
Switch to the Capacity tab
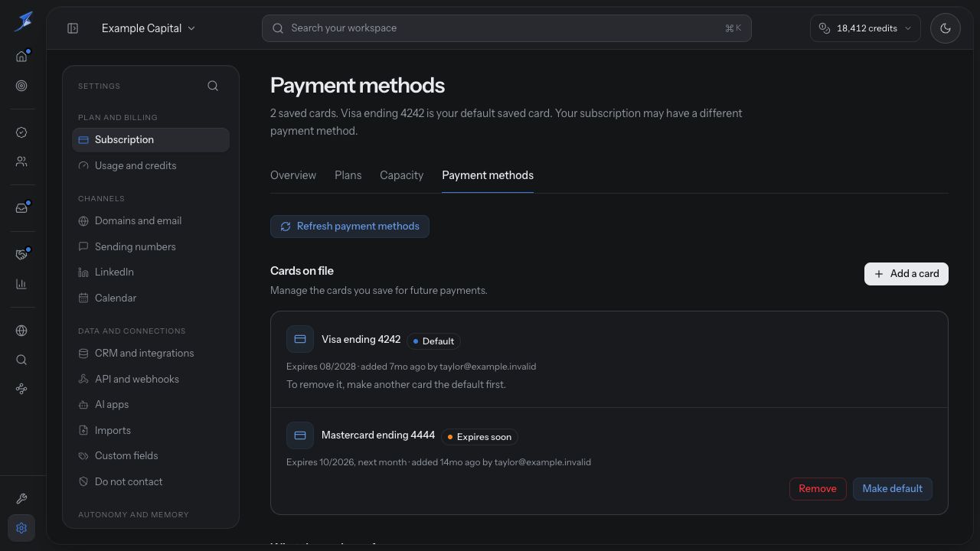click(x=401, y=175)
